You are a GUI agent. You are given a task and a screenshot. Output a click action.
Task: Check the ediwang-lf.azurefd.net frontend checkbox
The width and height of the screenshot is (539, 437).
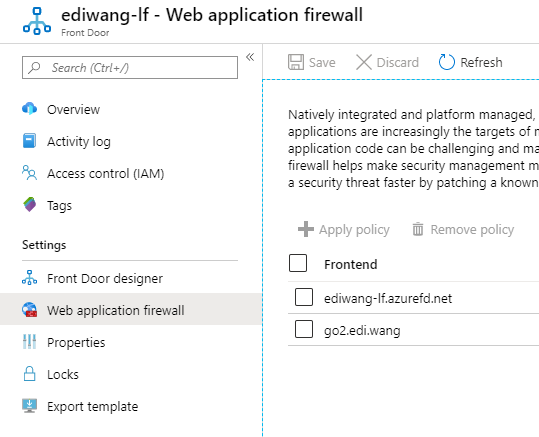(304, 297)
